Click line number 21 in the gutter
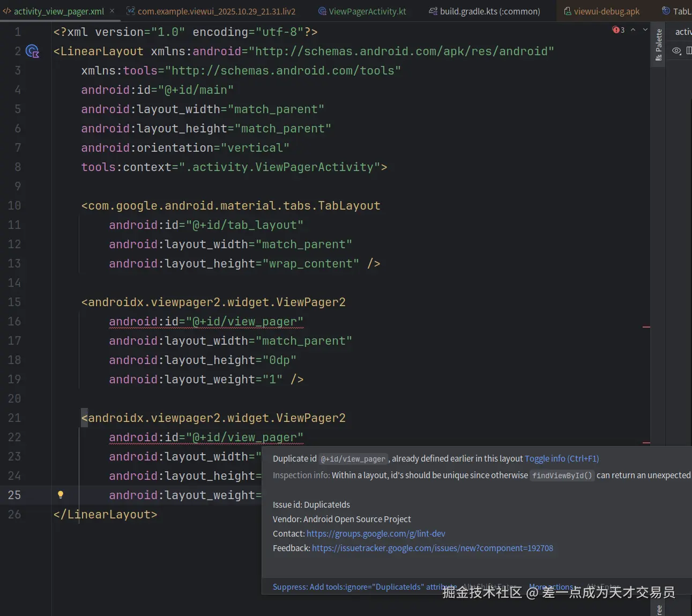This screenshot has height=616, width=692. pyautogui.click(x=14, y=418)
